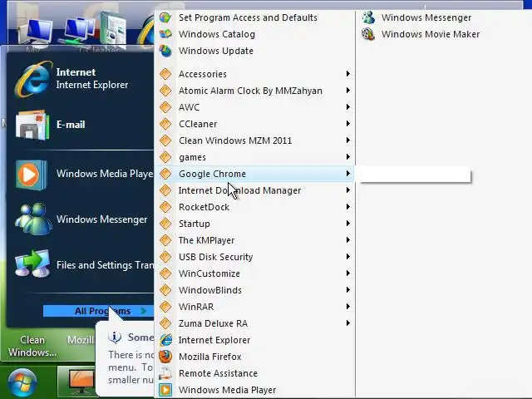Click the Windows Messenger icon in right submenu
The height and width of the screenshot is (399, 532).
[368, 17]
